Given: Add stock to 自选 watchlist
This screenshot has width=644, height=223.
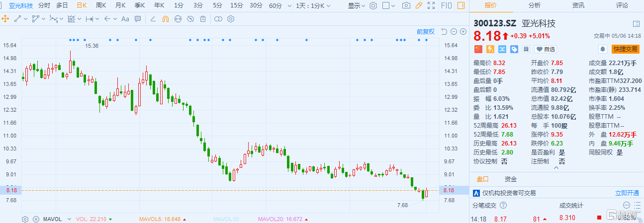Looking at the screenshot, I should 546,49.
